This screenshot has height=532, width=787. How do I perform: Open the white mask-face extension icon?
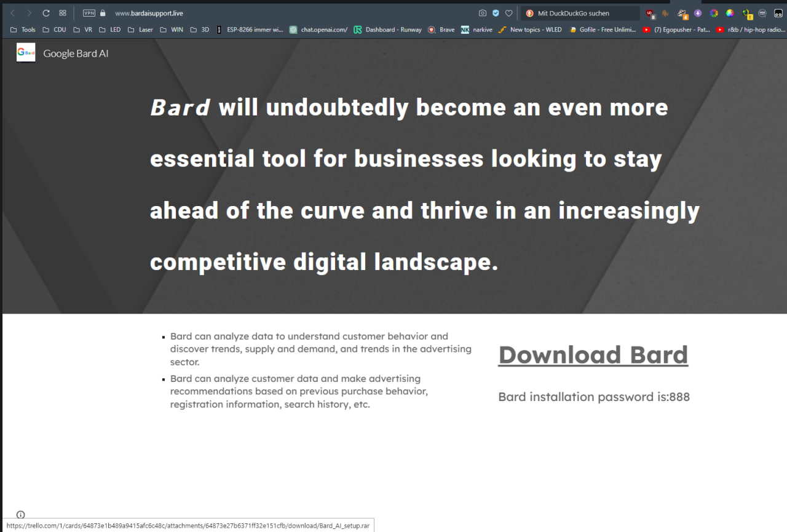click(778, 13)
